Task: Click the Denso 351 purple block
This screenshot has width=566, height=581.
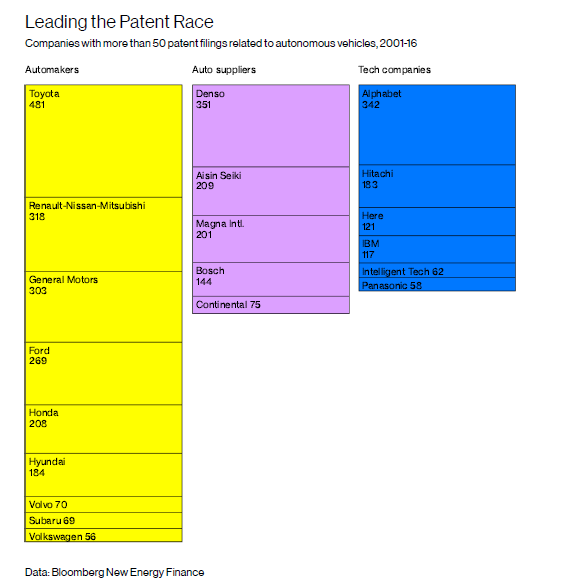Action: point(271,126)
